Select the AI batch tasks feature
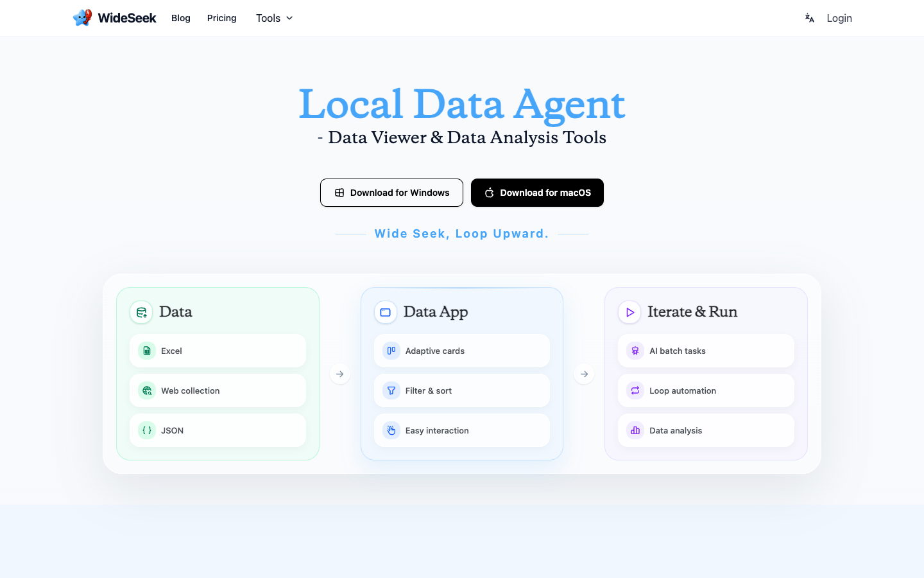The width and height of the screenshot is (924, 578). point(706,351)
